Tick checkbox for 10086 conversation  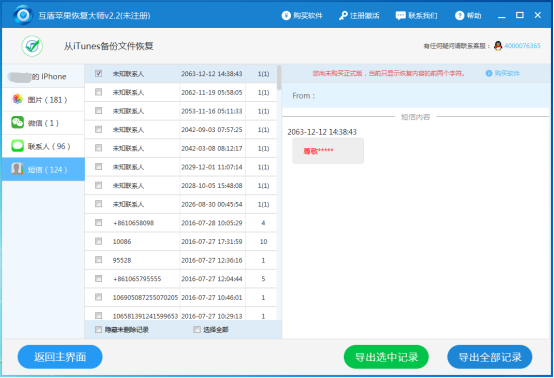click(99, 241)
